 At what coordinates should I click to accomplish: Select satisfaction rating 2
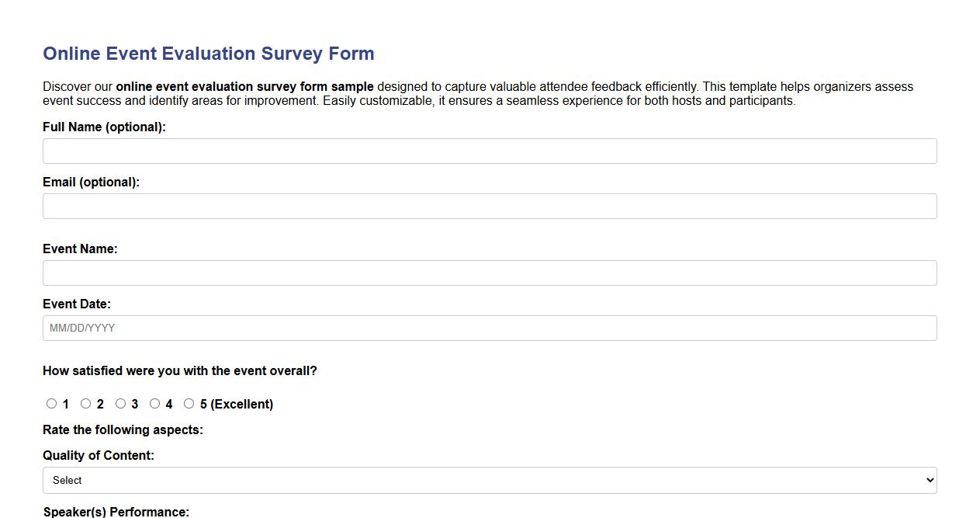coord(86,403)
